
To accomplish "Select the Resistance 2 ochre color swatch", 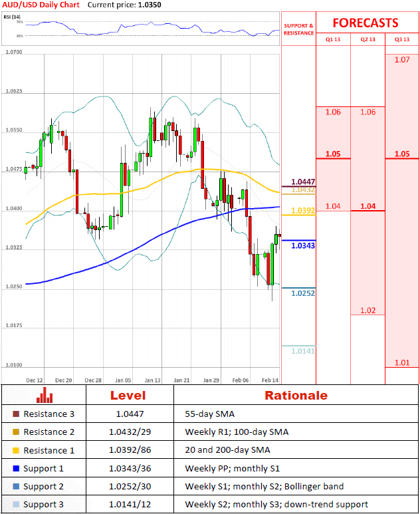I will [16, 432].
